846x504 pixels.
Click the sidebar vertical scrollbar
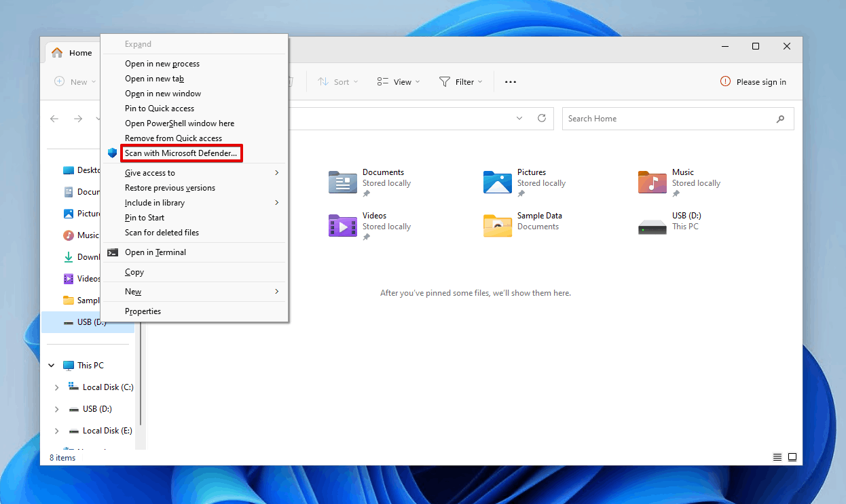coord(141,373)
